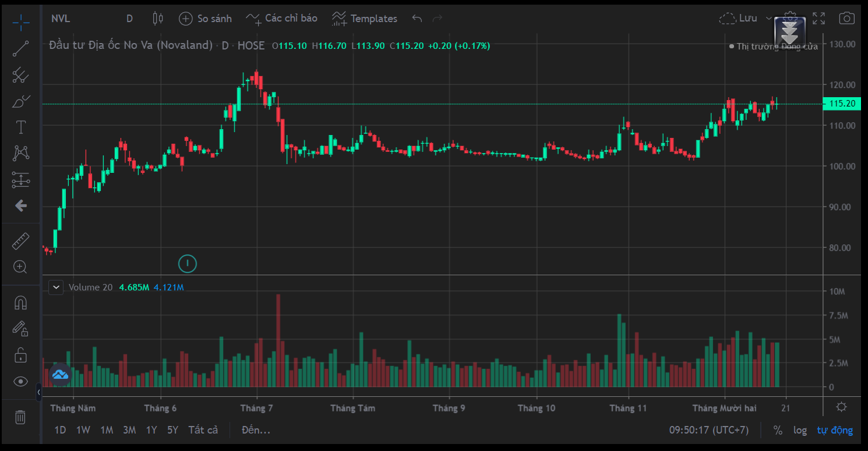Activate the zoom in tool

[x=21, y=267]
